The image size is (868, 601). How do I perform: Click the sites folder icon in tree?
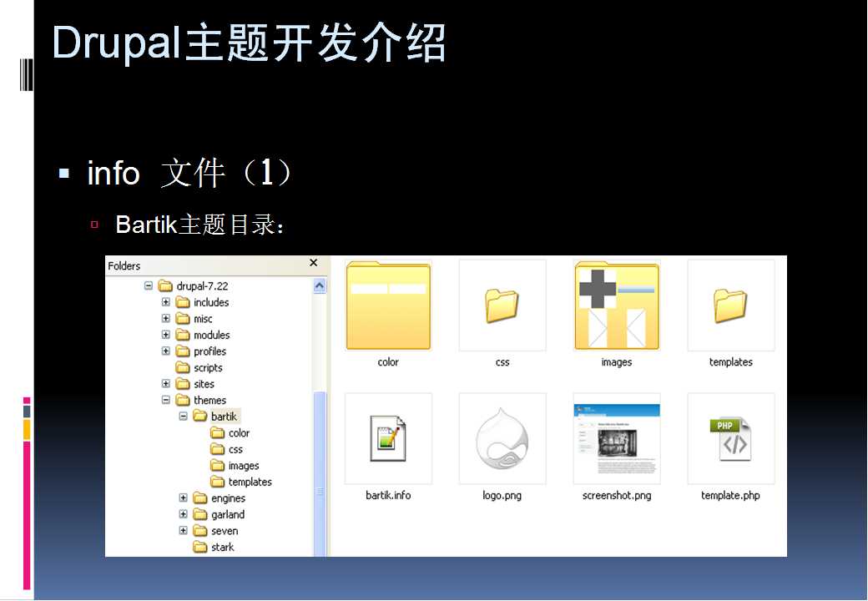click(183, 384)
